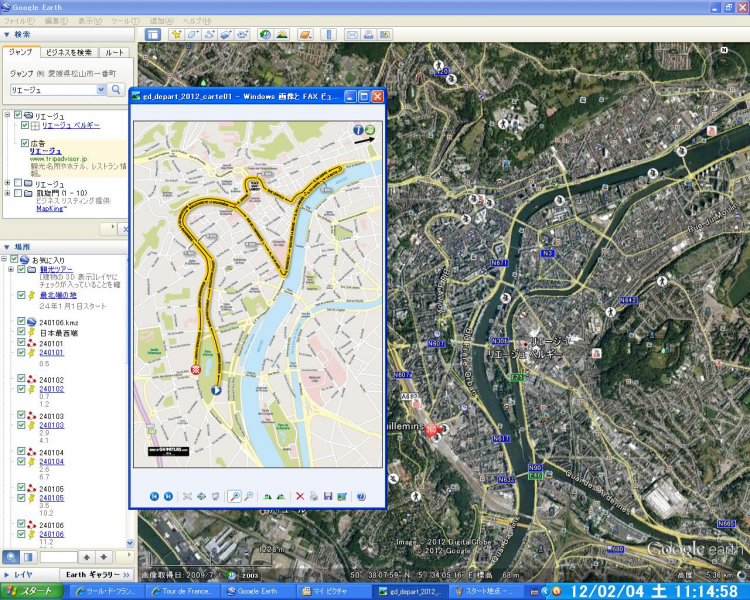Uncheck the 広告 checkbox

[x=25, y=143]
